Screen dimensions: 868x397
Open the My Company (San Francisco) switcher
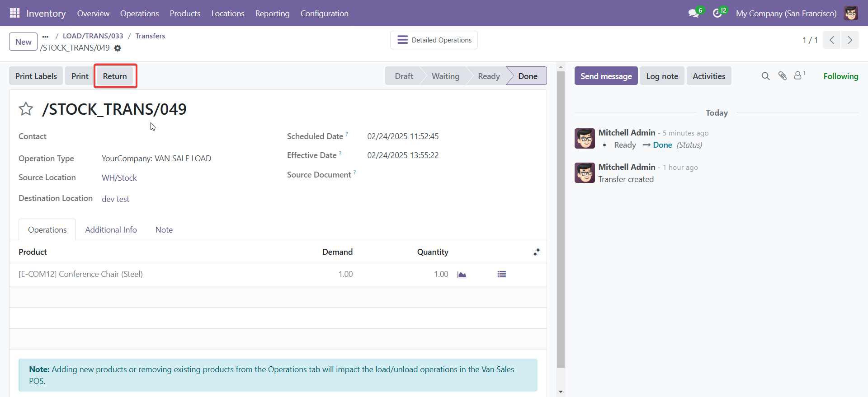click(x=786, y=14)
